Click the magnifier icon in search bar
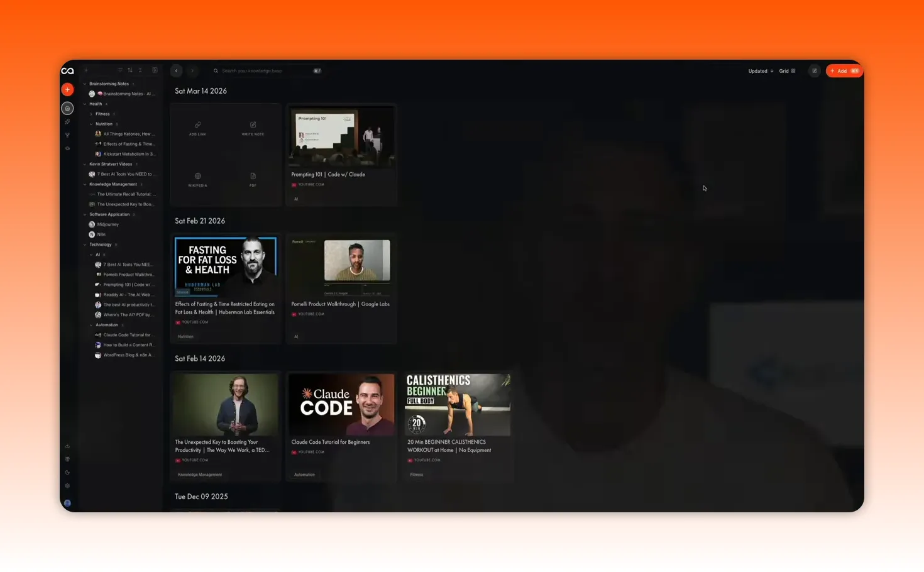This screenshot has height=572, width=924. tap(216, 71)
